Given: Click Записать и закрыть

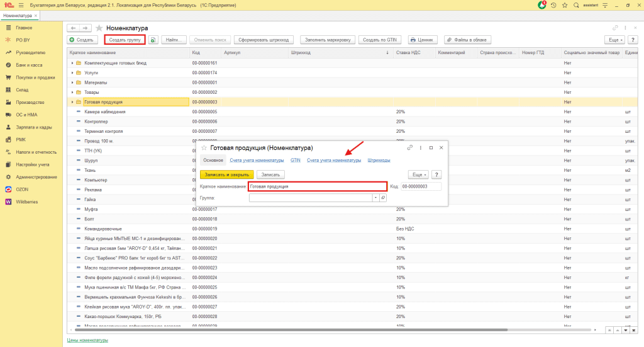Looking at the screenshot, I should [x=226, y=174].
